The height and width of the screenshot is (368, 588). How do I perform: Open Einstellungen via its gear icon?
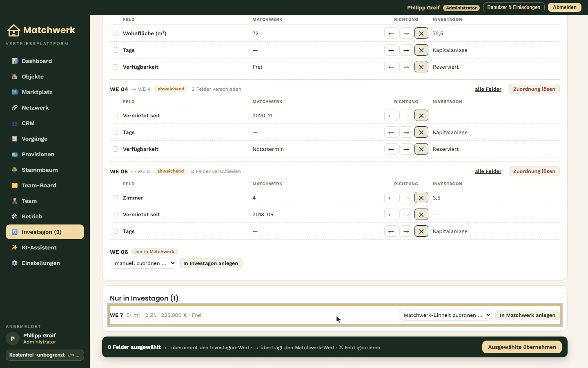[15, 263]
